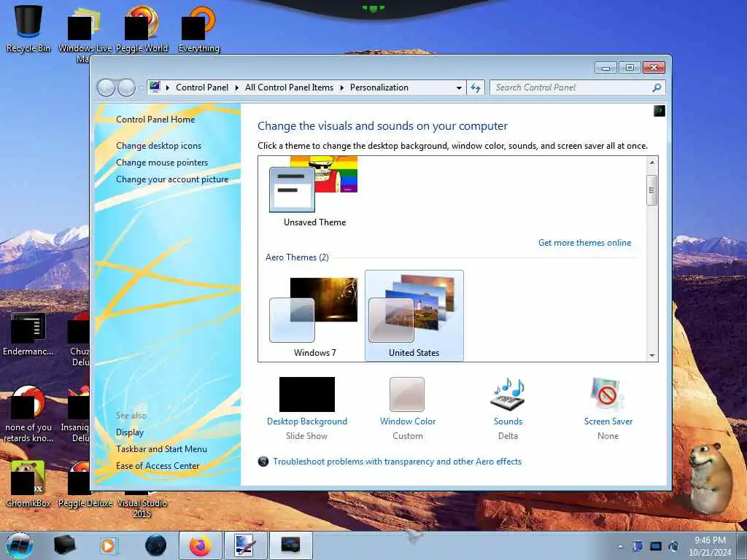Click the Desktop Background preview thumbnail
The width and height of the screenshot is (747, 560).
[x=307, y=394]
